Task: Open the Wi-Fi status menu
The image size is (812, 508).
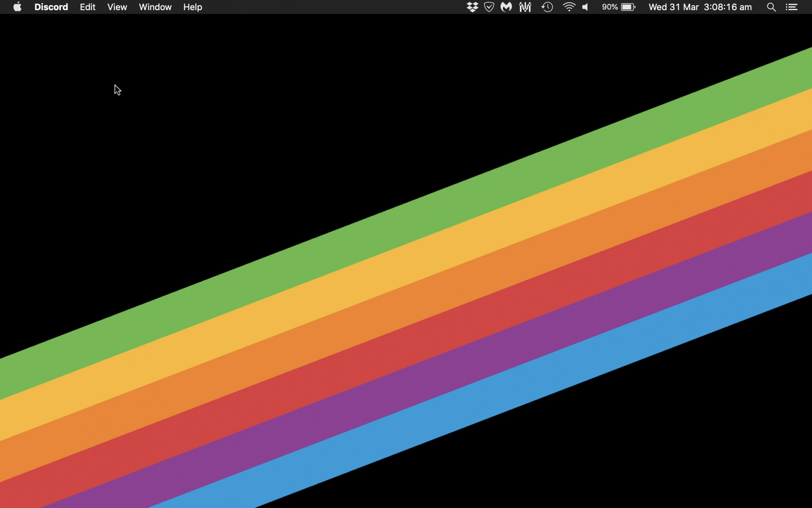Action: coord(569,7)
